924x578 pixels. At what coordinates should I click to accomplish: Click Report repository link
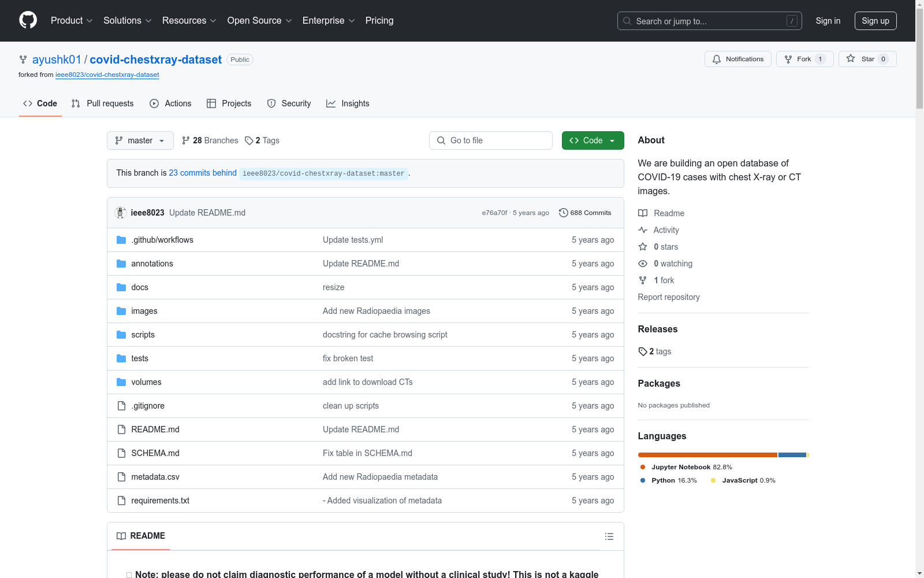tap(669, 297)
